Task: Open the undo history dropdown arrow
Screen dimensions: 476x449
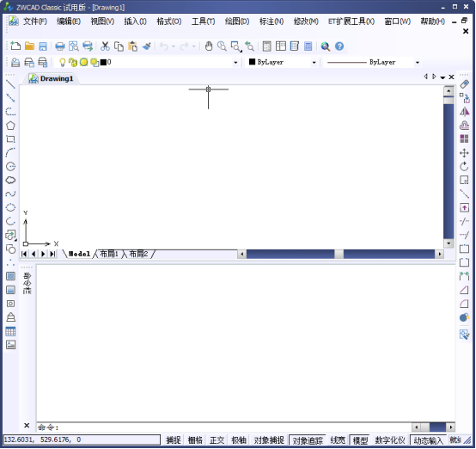Action: 174,46
